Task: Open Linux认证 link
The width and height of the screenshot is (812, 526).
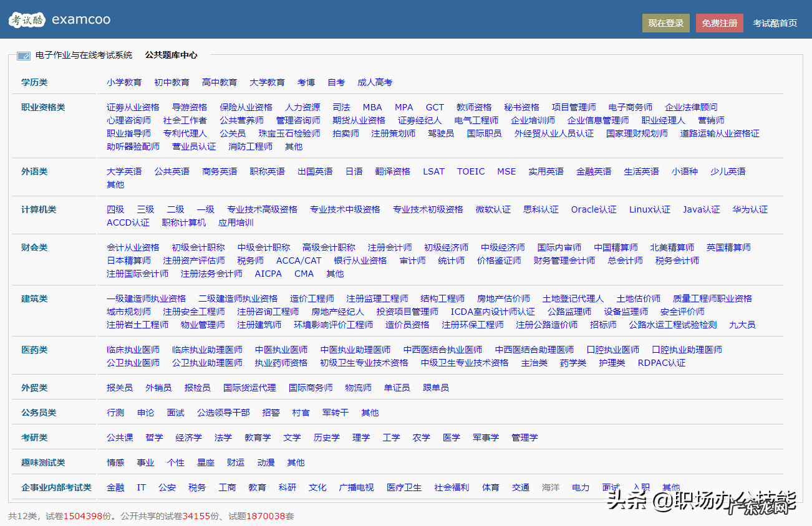Action: point(650,209)
